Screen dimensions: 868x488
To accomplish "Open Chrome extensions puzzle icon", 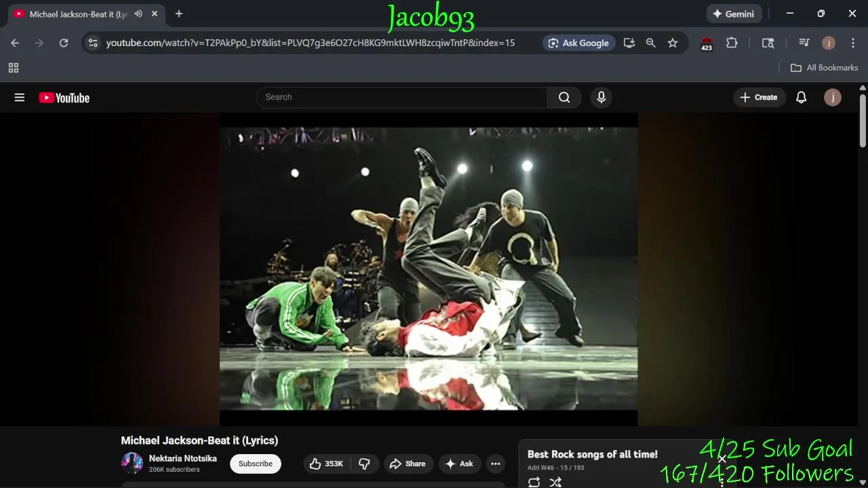I will coord(732,43).
